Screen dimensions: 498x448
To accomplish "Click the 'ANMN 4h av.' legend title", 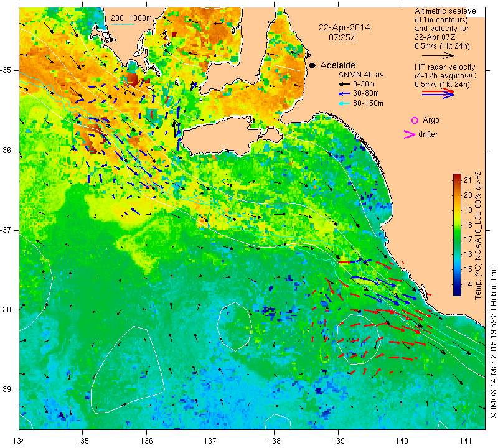I will [x=362, y=75].
